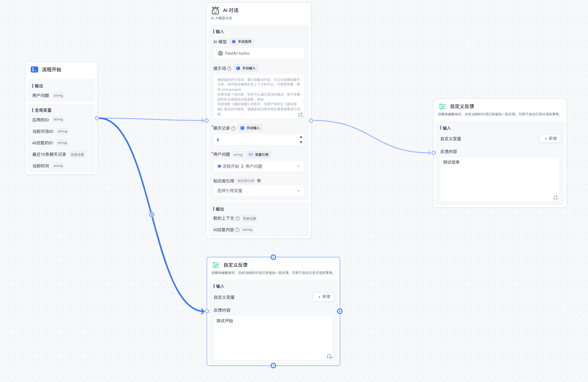588x382 pixels.
Task: Click plus handle on top of 测试开始 node
Action: (273, 257)
